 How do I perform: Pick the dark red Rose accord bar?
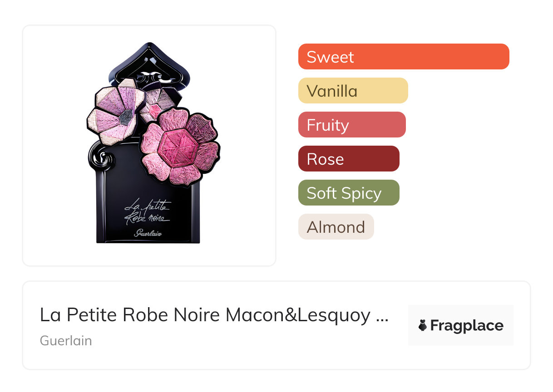(x=348, y=159)
